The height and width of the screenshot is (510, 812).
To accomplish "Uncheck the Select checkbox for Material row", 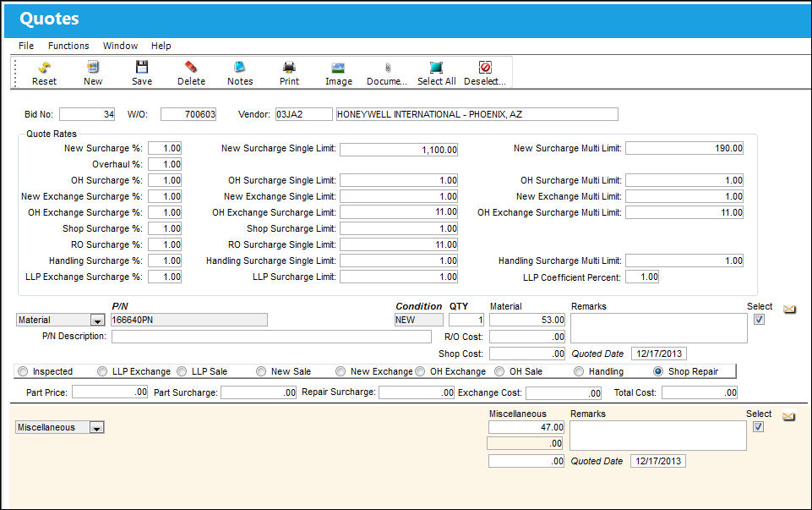I will pos(759,319).
